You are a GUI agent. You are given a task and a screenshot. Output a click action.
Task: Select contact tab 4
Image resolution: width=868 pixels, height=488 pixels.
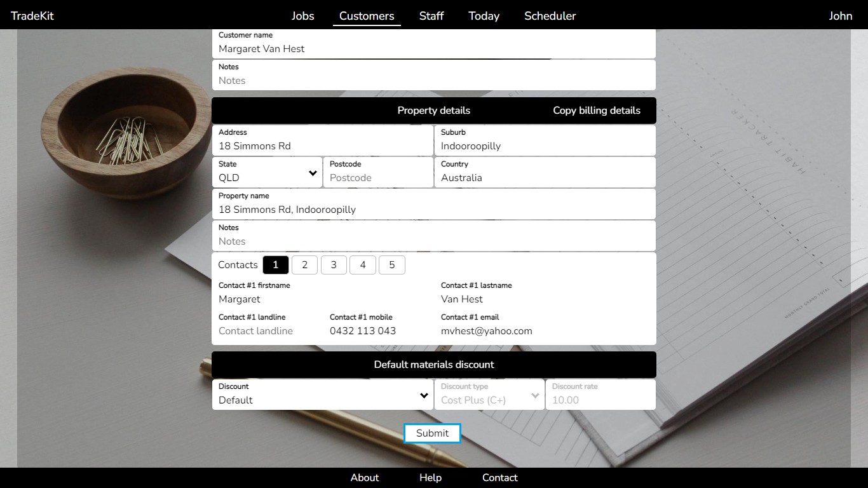pos(363,265)
